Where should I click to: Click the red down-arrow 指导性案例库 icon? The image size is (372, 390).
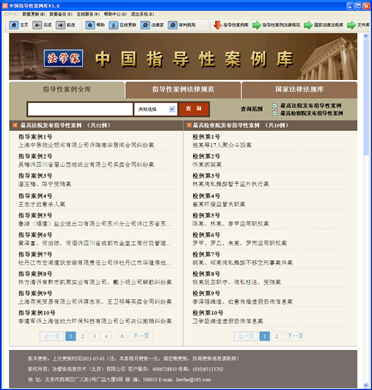coord(218,25)
